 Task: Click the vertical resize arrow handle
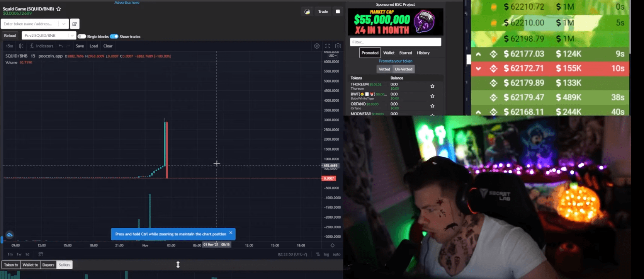click(x=178, y=265)
